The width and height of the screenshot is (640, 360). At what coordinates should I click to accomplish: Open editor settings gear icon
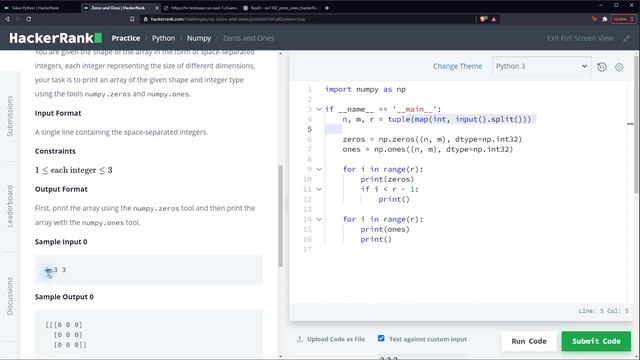[619, 67]
